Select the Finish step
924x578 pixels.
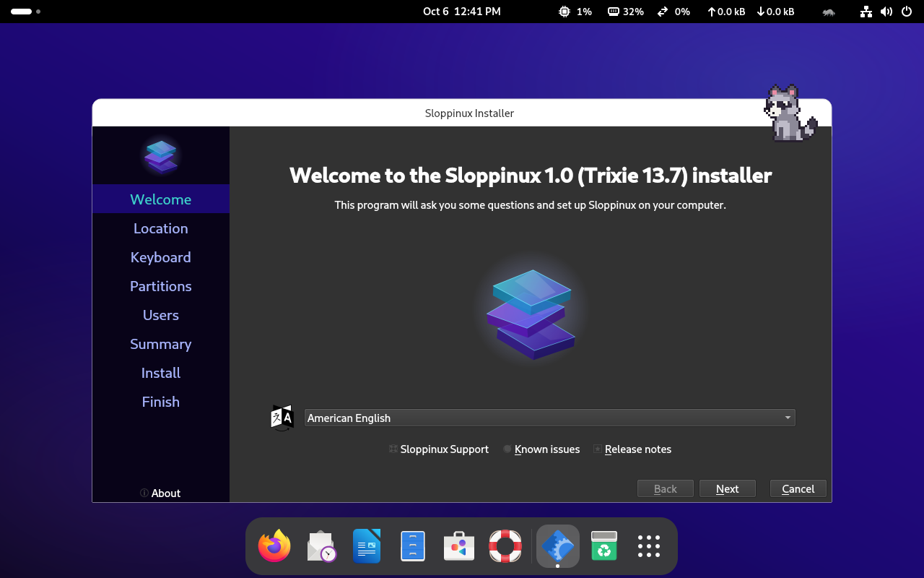161,402
